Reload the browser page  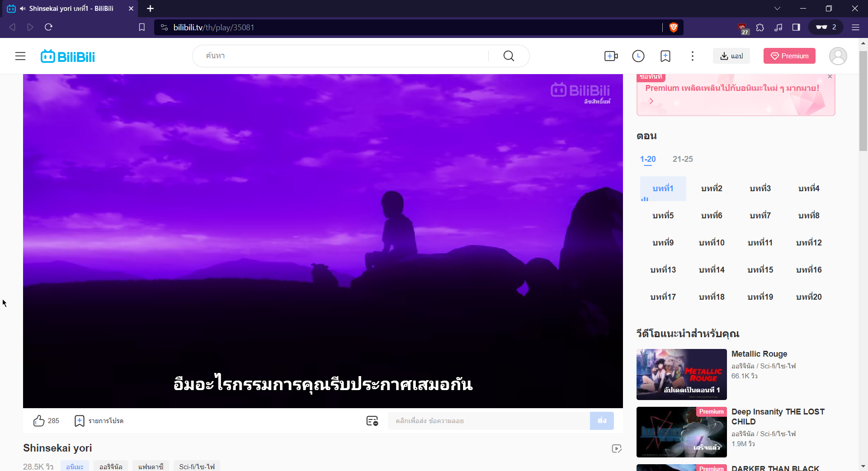(49, 27)
